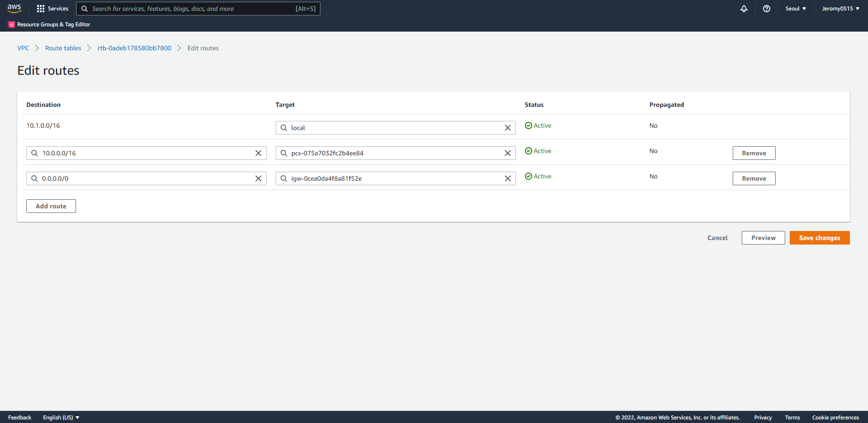Edit the 0.0.0.0/0 destination input
Viewport: 868px width, 423px height.
(146, 178)
